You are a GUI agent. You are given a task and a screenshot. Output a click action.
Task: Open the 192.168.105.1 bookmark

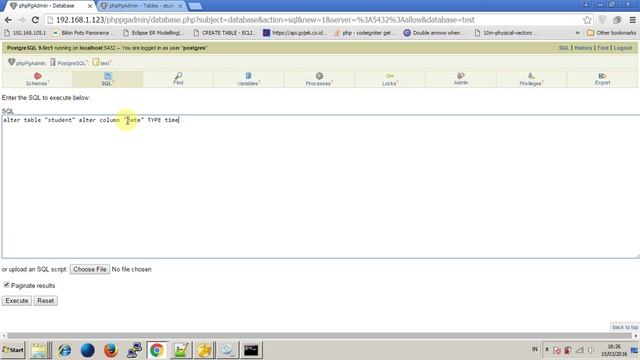25,33
